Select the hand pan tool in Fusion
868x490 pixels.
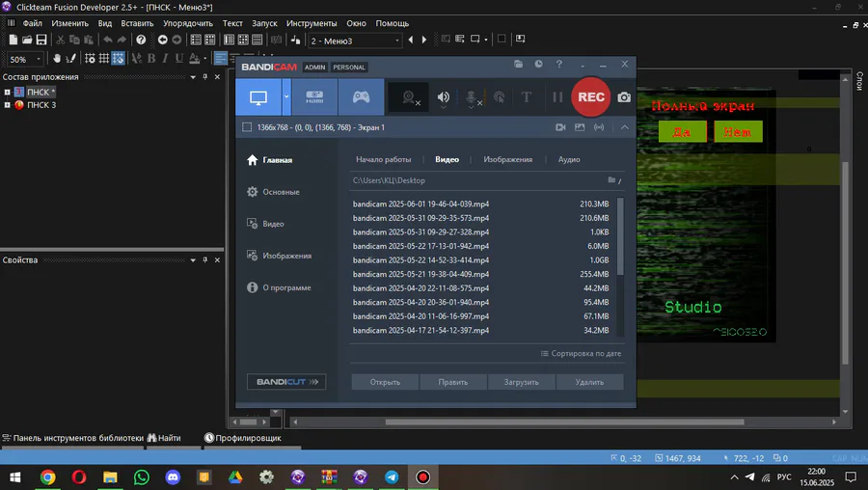click(x=57, y=58)
